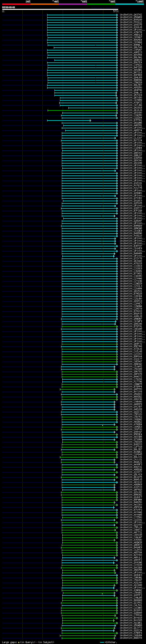This screenshot has height=644, width=146.
Task: Click the query end position 573 label
Action: [115, 11]
